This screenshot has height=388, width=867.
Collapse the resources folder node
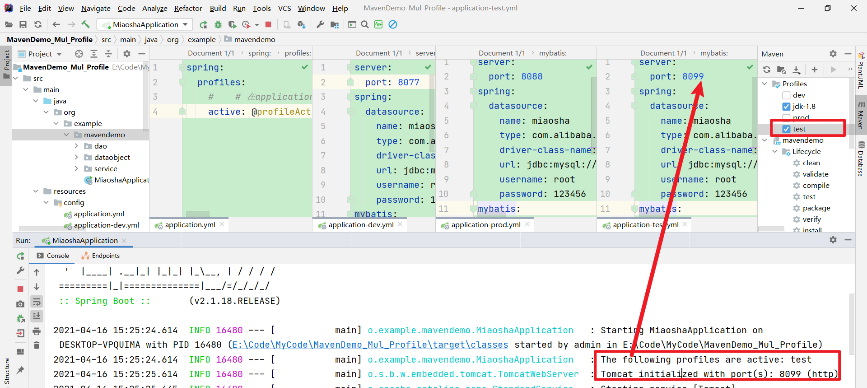coord(36,191)
